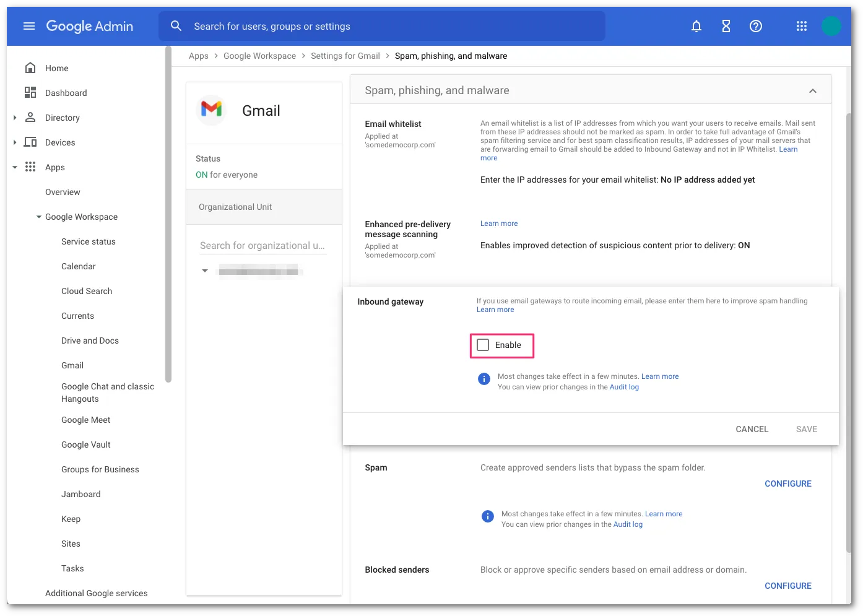Screen dimensions: 863x616
Task: Click the notifications bell icon
Action: coord(696,26)
